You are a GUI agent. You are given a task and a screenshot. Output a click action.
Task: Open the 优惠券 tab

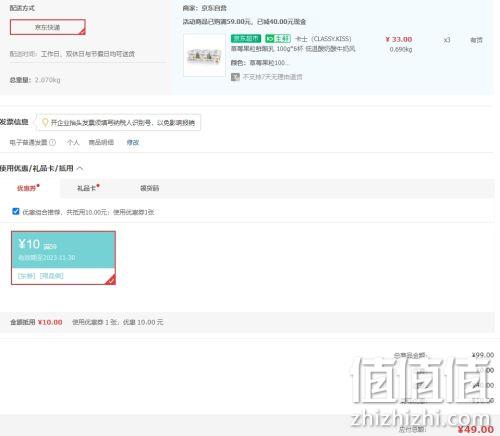(28, 188)
